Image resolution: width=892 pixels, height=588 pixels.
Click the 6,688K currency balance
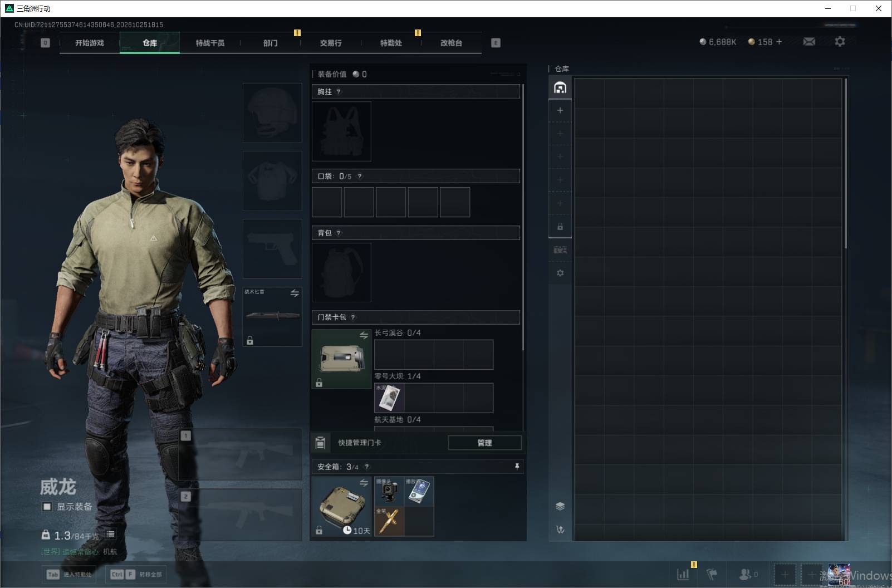[718, 42]
